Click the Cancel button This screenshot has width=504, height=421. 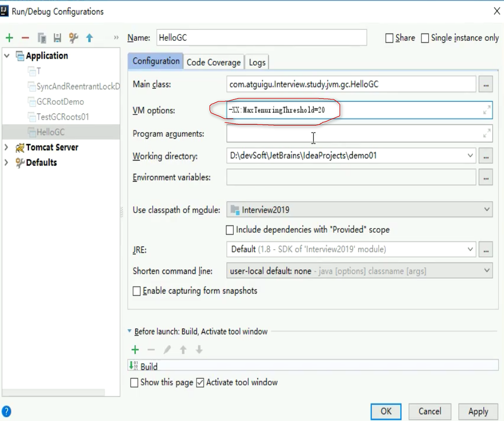(430, 411)
